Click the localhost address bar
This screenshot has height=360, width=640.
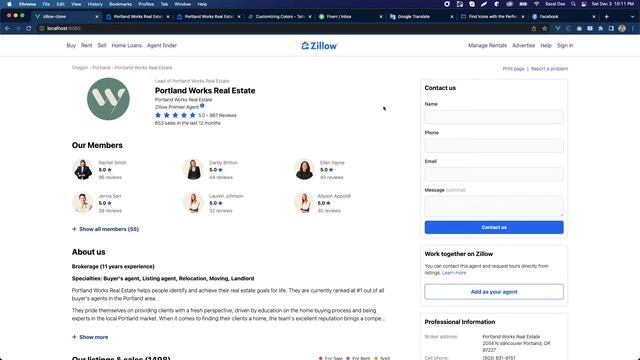tap(286, 29)
